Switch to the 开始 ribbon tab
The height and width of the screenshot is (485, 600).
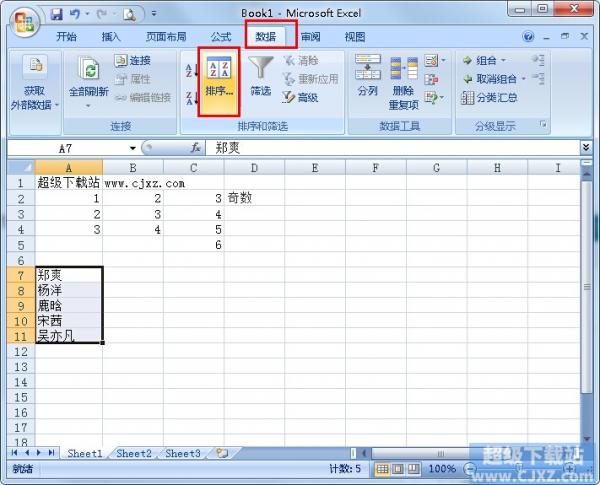pyautogui.click(x=66, y=37)
